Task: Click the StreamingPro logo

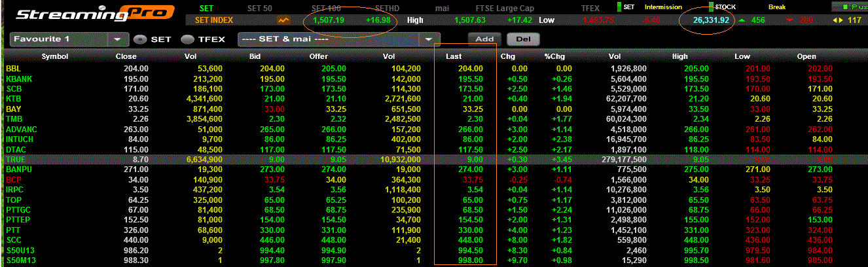Action: click(95, 13)
